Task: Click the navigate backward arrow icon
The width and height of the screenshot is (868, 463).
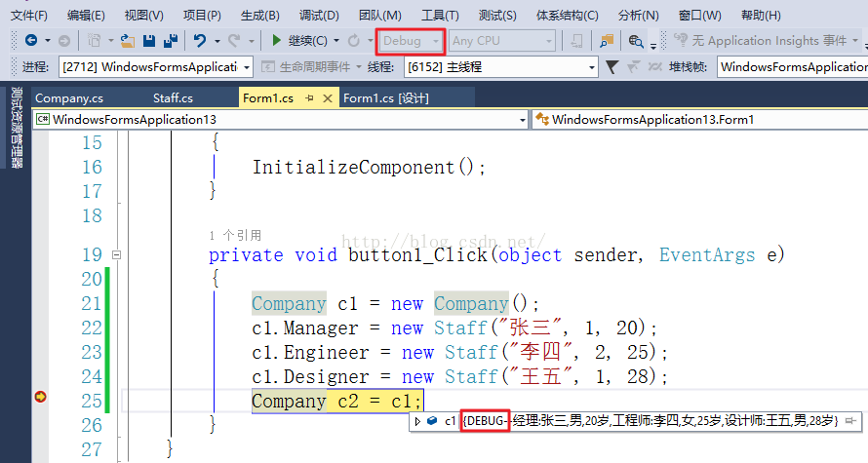Action: tap(31, 40)
